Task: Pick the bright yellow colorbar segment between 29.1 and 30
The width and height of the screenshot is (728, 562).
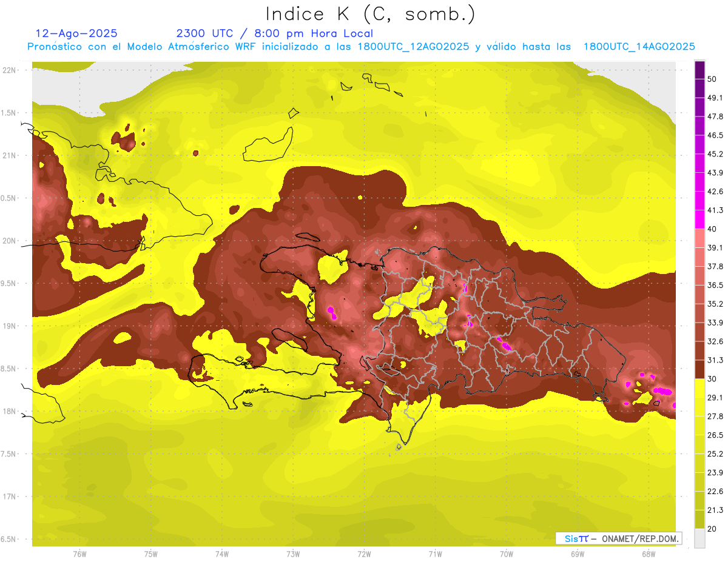Action: (x=699, y=388)
